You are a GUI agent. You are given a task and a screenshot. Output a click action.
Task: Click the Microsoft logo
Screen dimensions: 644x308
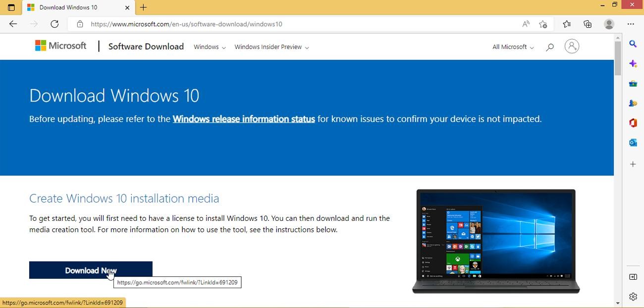point(60,46)
